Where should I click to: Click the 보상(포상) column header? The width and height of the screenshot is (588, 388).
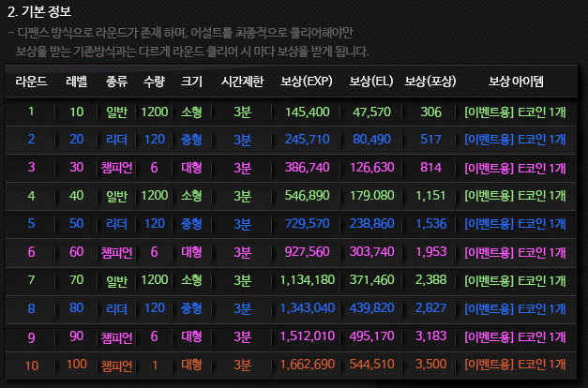click(430, 82)
